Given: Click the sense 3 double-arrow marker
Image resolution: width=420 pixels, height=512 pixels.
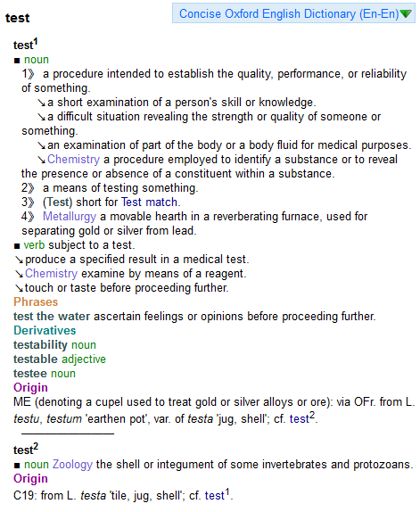Looking at the screenshot, I should point(31,202).
